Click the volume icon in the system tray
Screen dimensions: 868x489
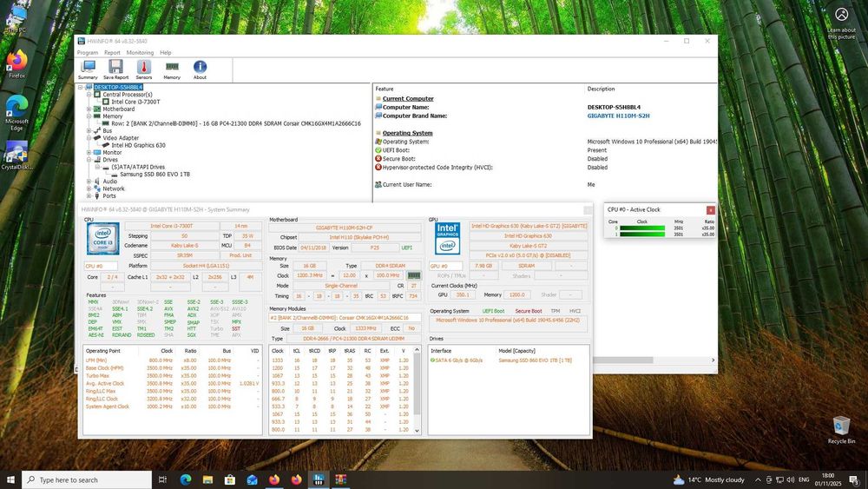(791, 479)
